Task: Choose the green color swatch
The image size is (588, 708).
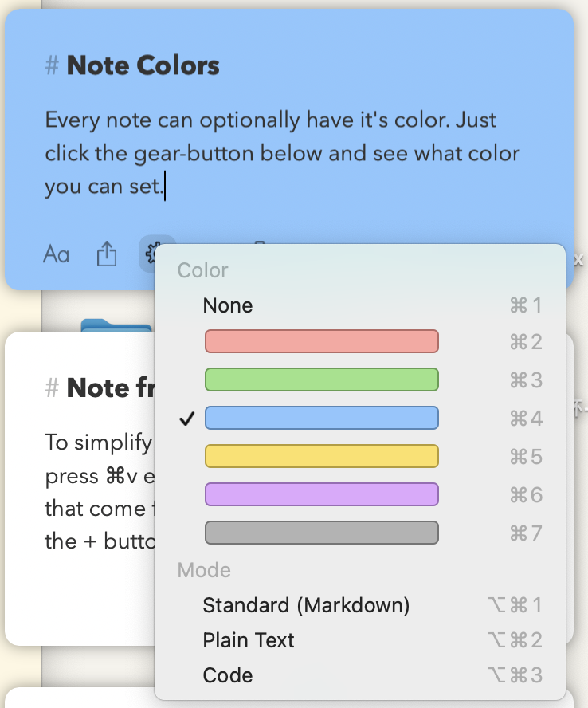Action: pyautogui.click(x=321, y=380)
